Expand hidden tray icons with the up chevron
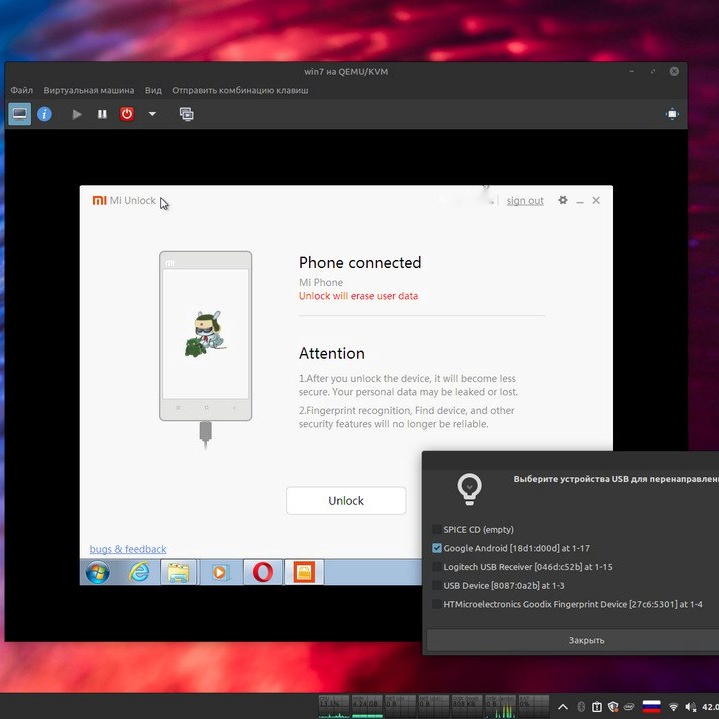 (x=563, y=707)
